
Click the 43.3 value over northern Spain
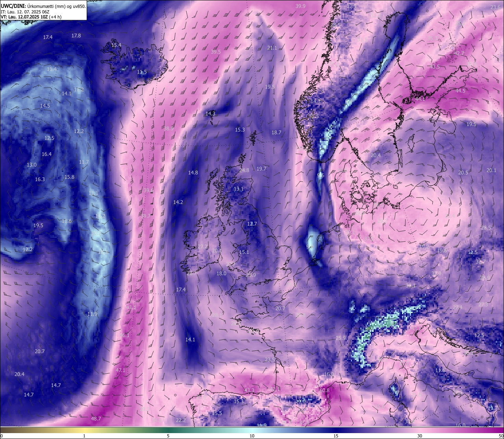tap(249, 390)
